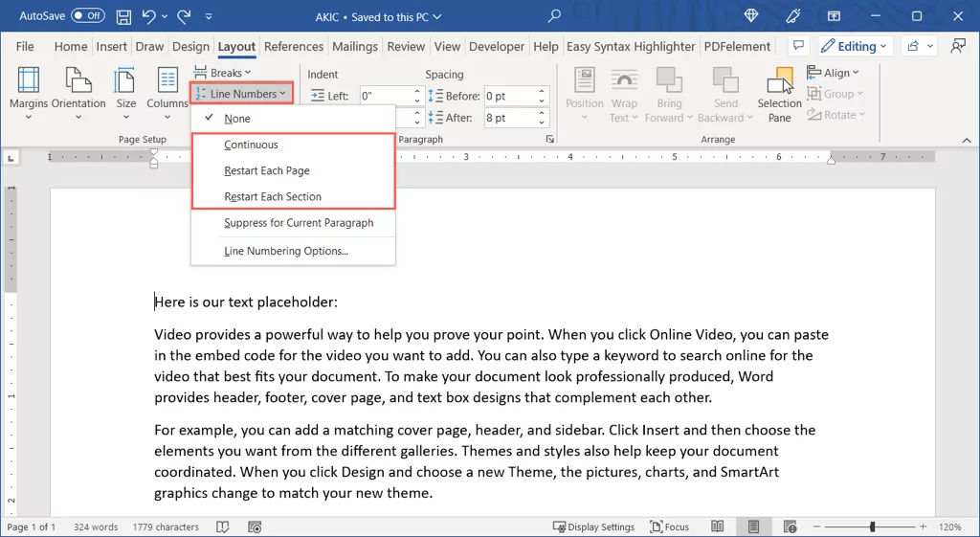Increase the Indent Left value
This screenshot has height=537, width=980.
pos(417,91)
